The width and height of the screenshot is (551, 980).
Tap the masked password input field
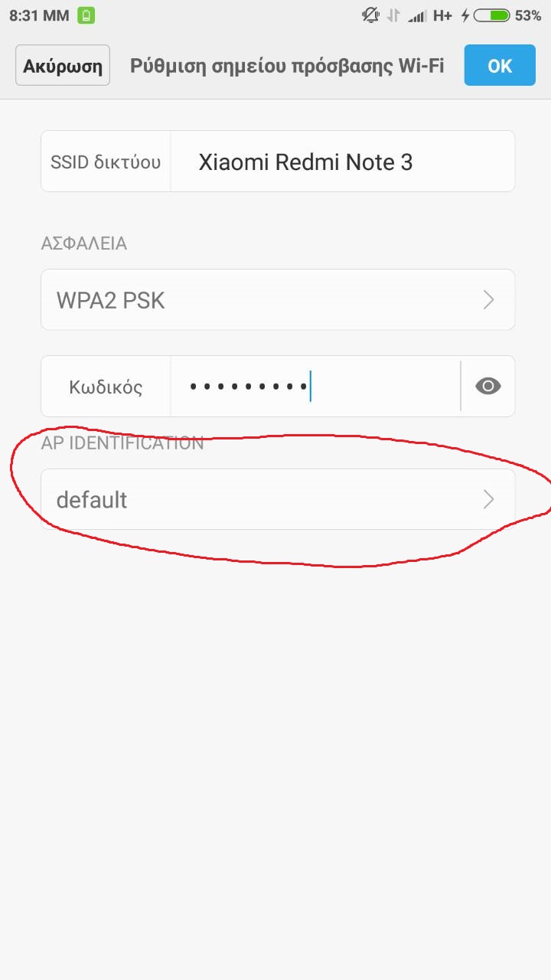[x=314, y=387]
